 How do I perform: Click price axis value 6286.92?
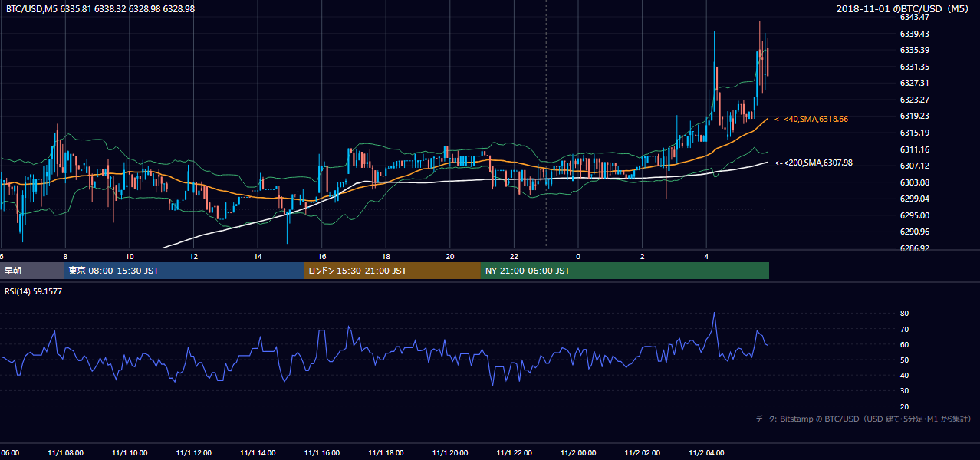coord(914,248)
